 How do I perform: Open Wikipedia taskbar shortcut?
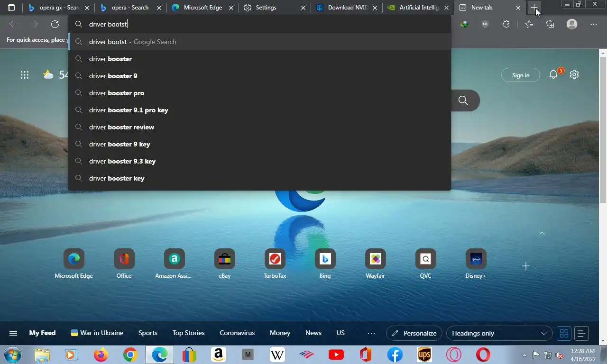coord(277,355)
